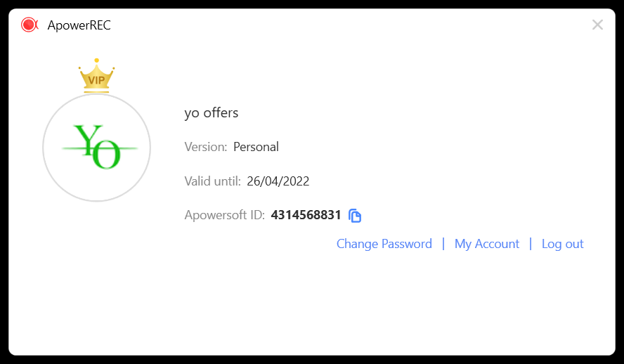Viewport: 624px width, 364px height.
Task: Open the green YO profile avatar
Action: pyautogui.click(x=97, y=148)
